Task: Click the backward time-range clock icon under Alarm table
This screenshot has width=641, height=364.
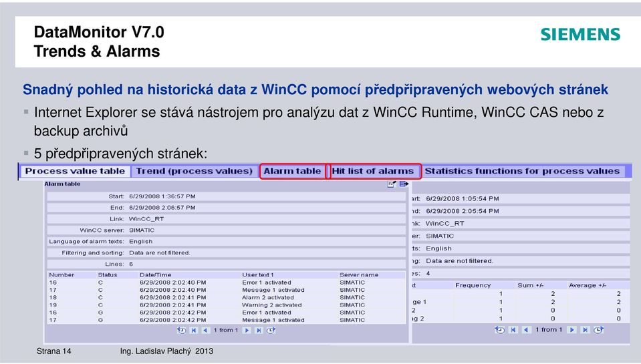Action: pyautogui.click(x=182, y=330)
